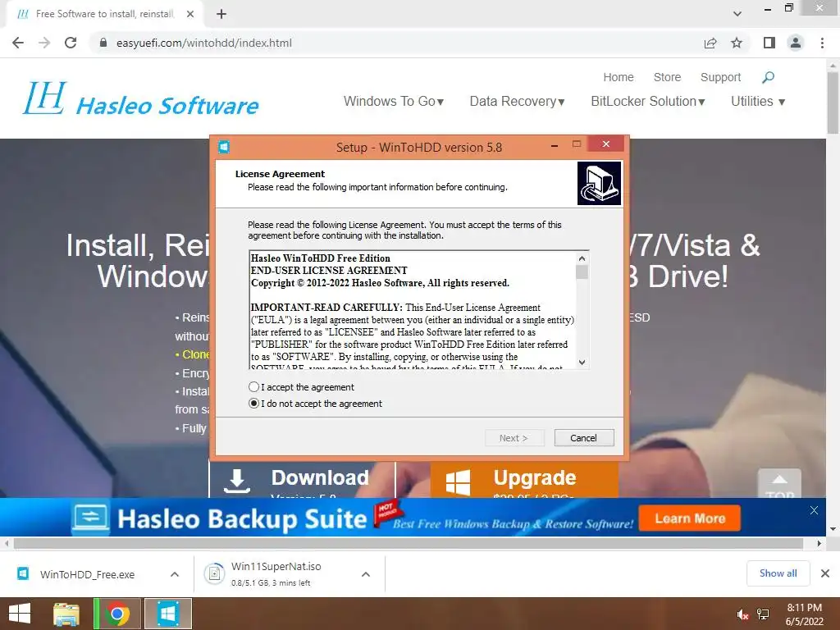Open the taskbar clock and date
Viewport: 840px width, 630px height.
click(x=804, y=614)
